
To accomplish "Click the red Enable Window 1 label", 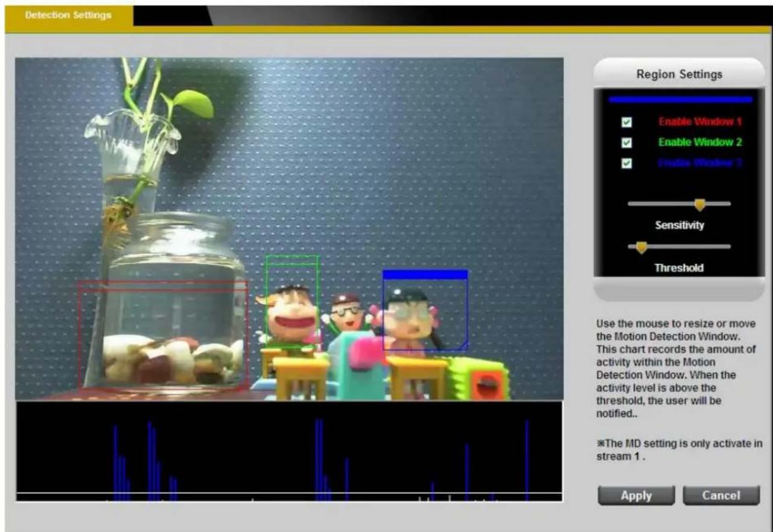I will (700, 122).
